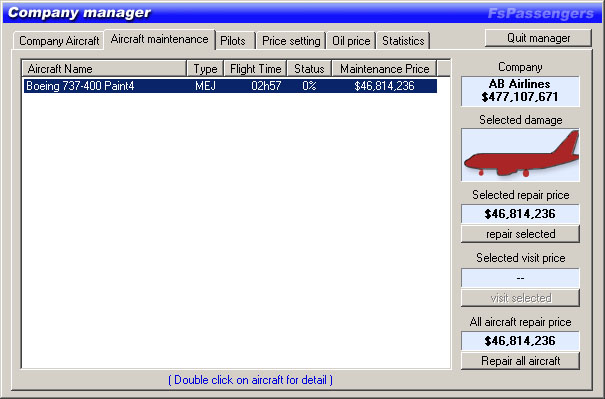Click the All aircraft repair price value

point(520,341)
